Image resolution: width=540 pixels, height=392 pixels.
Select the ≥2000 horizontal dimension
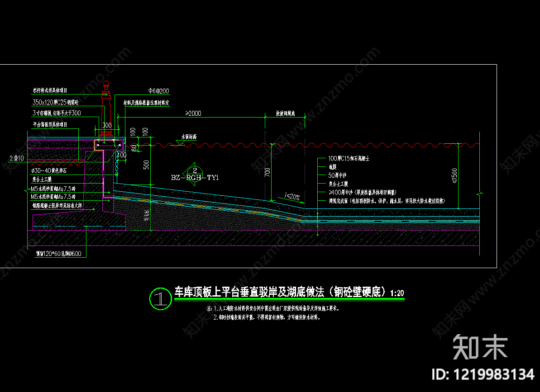(x=193, y=113)
